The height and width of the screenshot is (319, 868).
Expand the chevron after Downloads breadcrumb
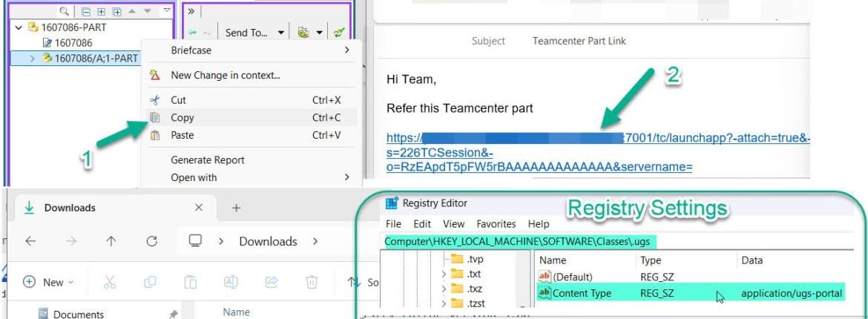(x=315, y=241)
